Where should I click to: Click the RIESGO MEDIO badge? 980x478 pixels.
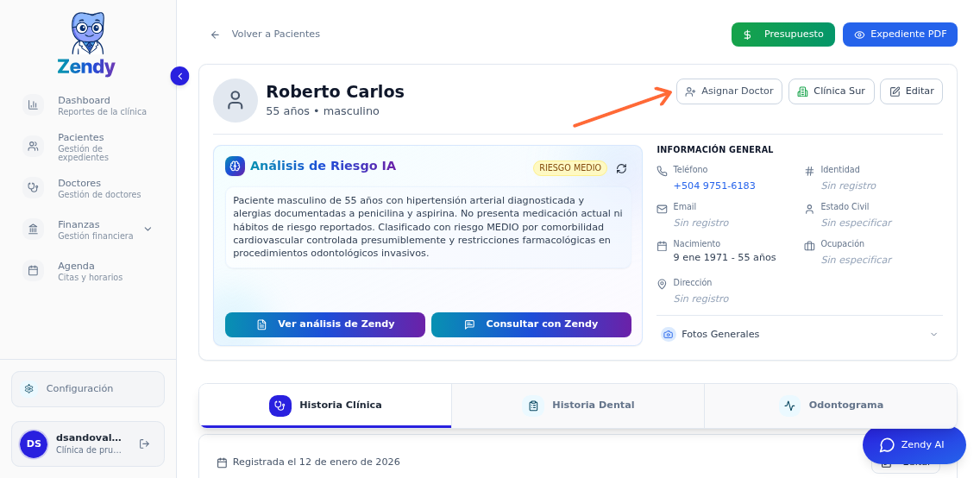tap(570, 168)
